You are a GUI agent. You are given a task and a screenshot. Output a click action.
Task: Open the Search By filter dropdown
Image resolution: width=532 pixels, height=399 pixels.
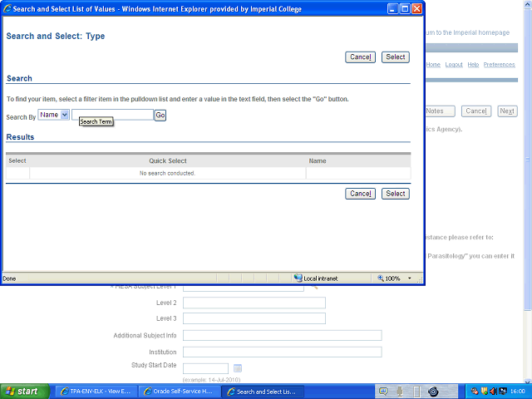click(54, 115)
